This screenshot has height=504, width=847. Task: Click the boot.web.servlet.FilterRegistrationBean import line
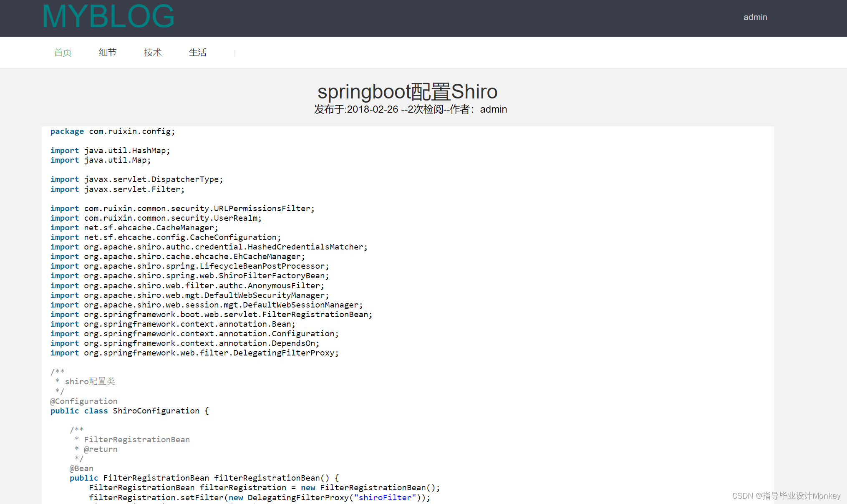pos(212,315)
